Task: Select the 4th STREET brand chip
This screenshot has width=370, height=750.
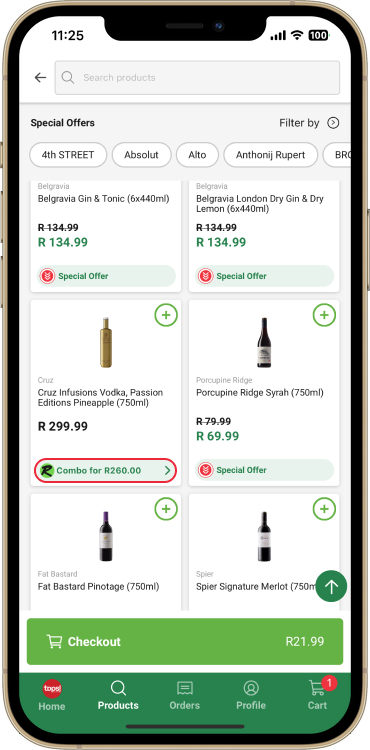Action: (68, 154)
